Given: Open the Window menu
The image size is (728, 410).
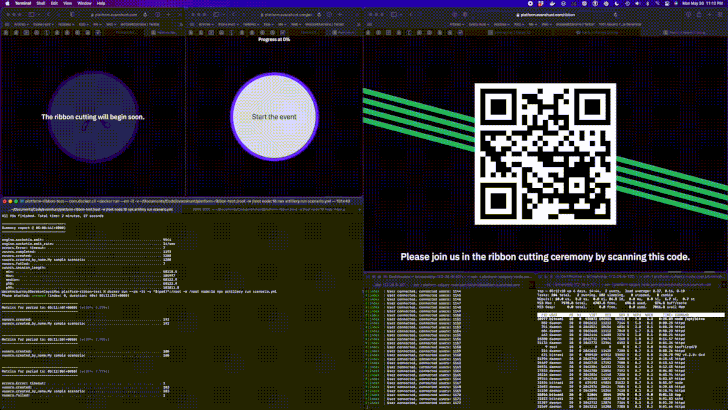Looking at the screenshot, I should pyautogui.click(x=84, y=3).
